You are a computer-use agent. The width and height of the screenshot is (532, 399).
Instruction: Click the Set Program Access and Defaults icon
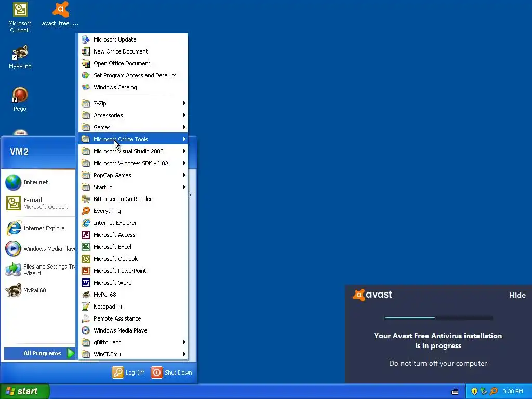pyautogui.click(x=86, y=75)
